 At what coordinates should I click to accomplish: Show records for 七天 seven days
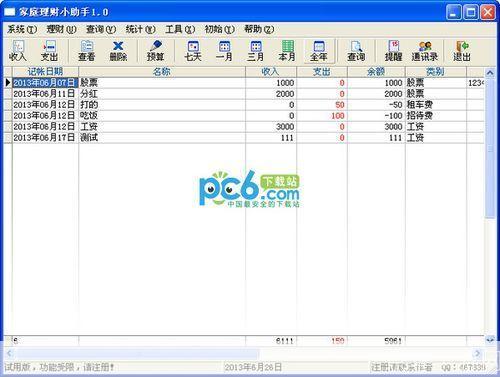point(193,51)
